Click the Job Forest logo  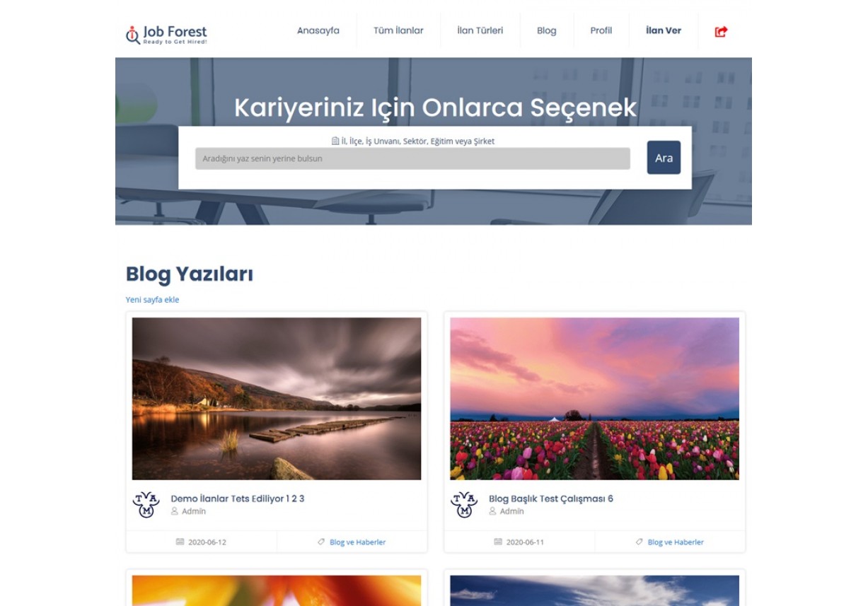[167, 33]
